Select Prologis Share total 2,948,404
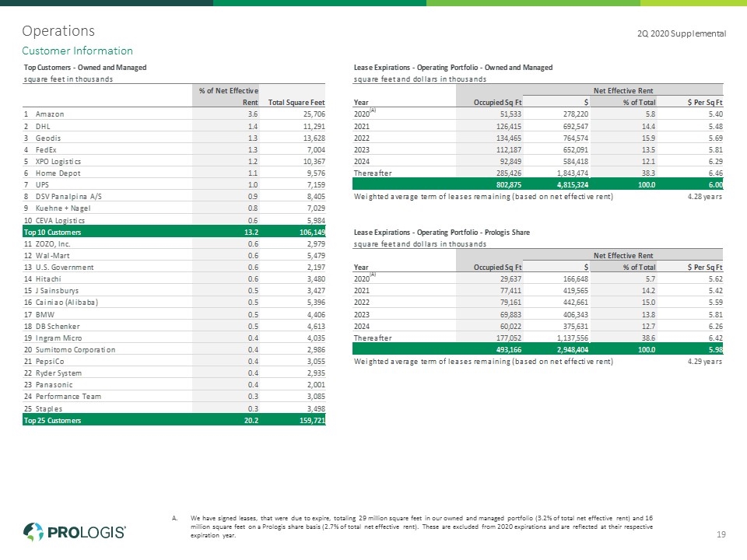This screenshot has width=747, height=560. (572, 350)
